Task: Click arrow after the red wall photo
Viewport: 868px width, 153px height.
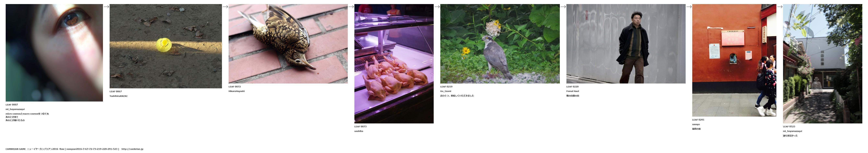Action: (x=779, y=7)
